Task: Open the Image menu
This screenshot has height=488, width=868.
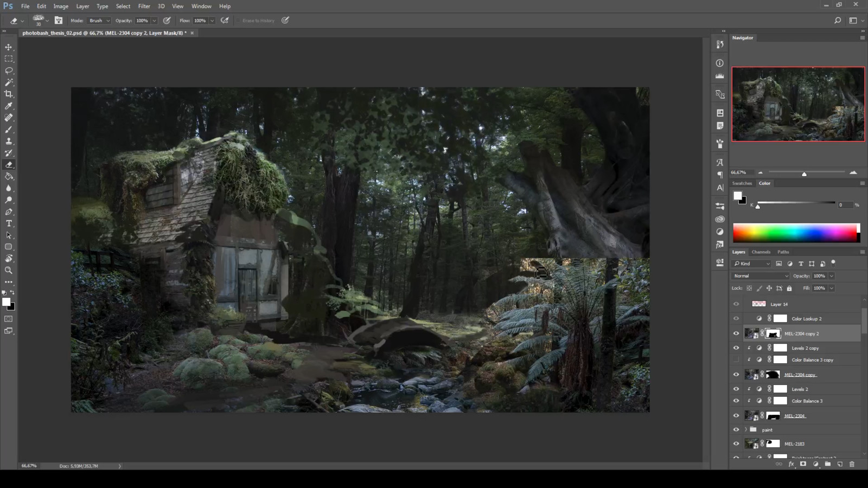Action: pyautogui.click(x=61, y=6)
